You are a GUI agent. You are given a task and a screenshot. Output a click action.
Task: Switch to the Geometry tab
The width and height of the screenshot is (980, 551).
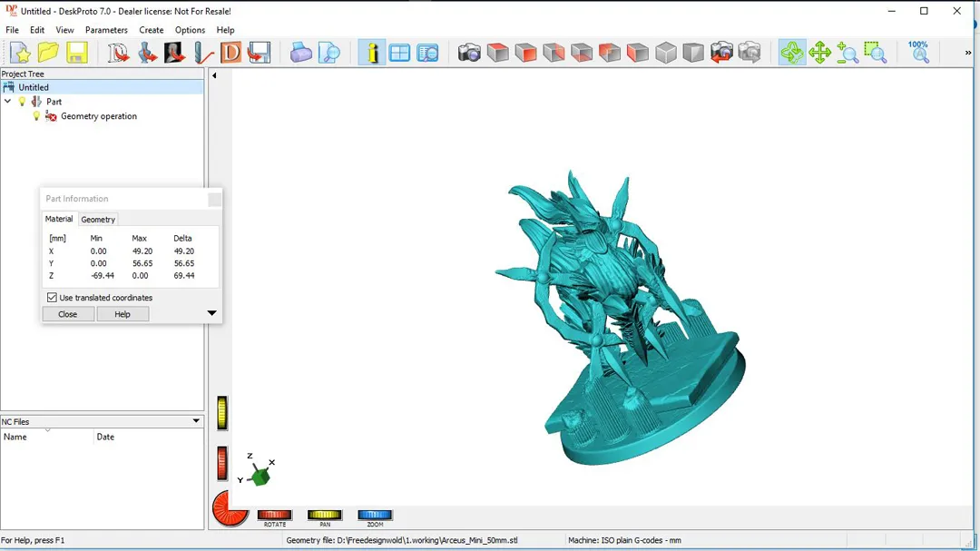pos(98,220)
